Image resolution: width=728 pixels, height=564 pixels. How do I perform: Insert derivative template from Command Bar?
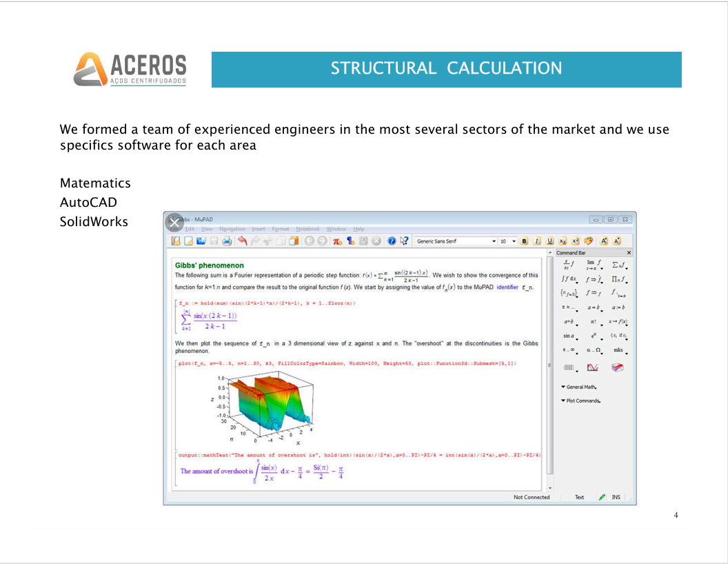point(569,265)
